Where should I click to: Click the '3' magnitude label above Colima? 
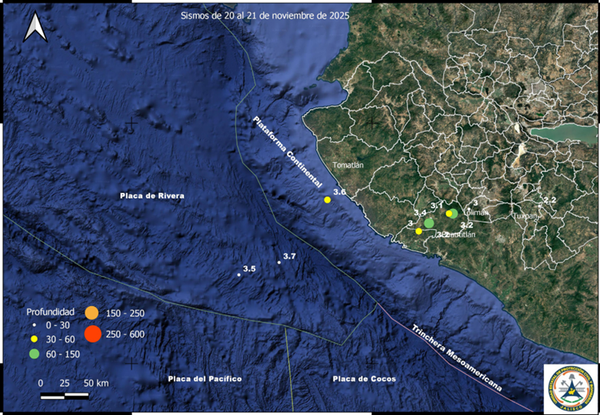click(476, 203)
